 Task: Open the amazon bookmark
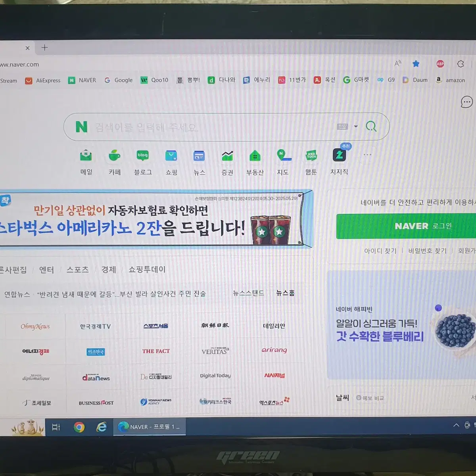[450, 80]
